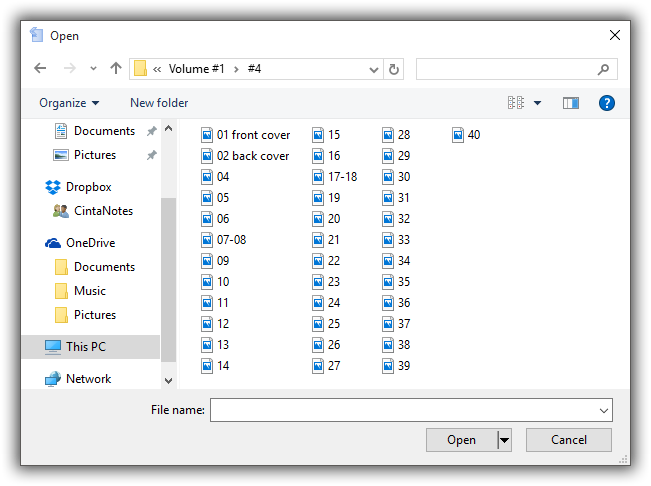The image size is (651, 486).
Task: Select image file 12
Action: pyautogui.click(x=215, y=324)
